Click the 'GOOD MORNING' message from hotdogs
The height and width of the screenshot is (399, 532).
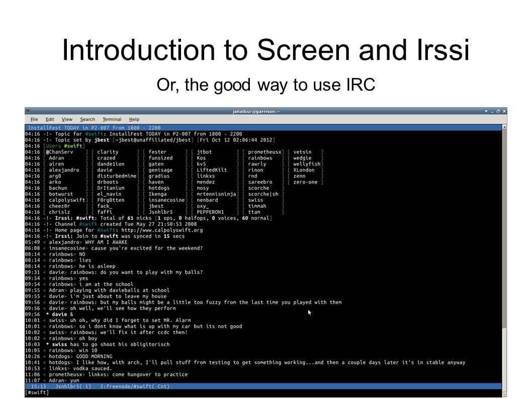coord(94,356)
